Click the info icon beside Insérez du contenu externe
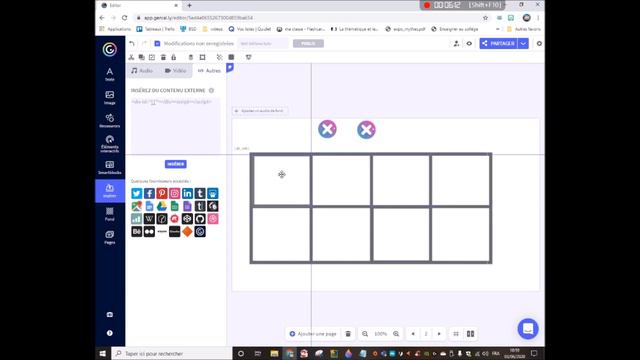Screen dimensions: 640x360 point(211,90)
